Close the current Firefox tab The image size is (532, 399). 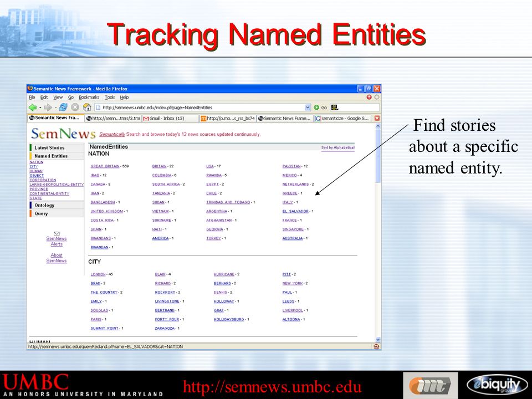pos(377,119)
